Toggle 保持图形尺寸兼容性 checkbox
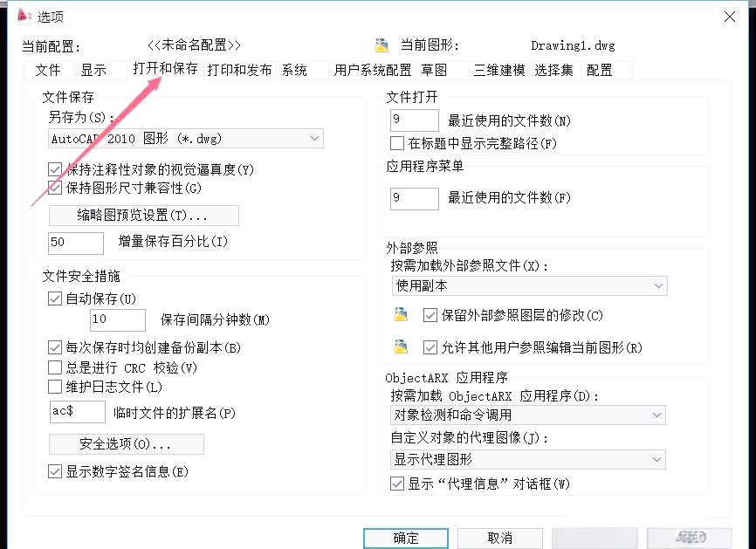The height and width of the screenshot is (549, 756). point(54,188)
